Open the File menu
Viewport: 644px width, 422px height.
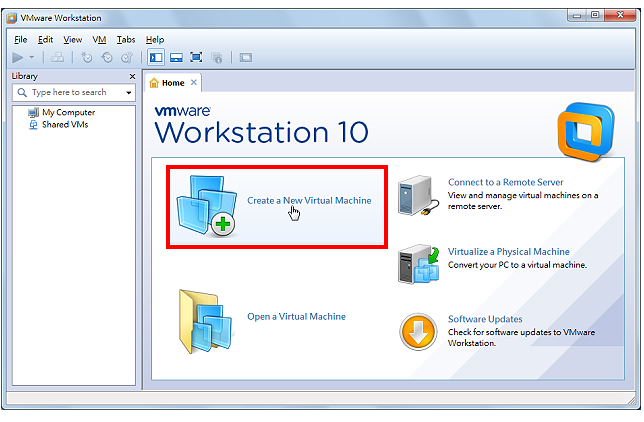tap(21, 40)
